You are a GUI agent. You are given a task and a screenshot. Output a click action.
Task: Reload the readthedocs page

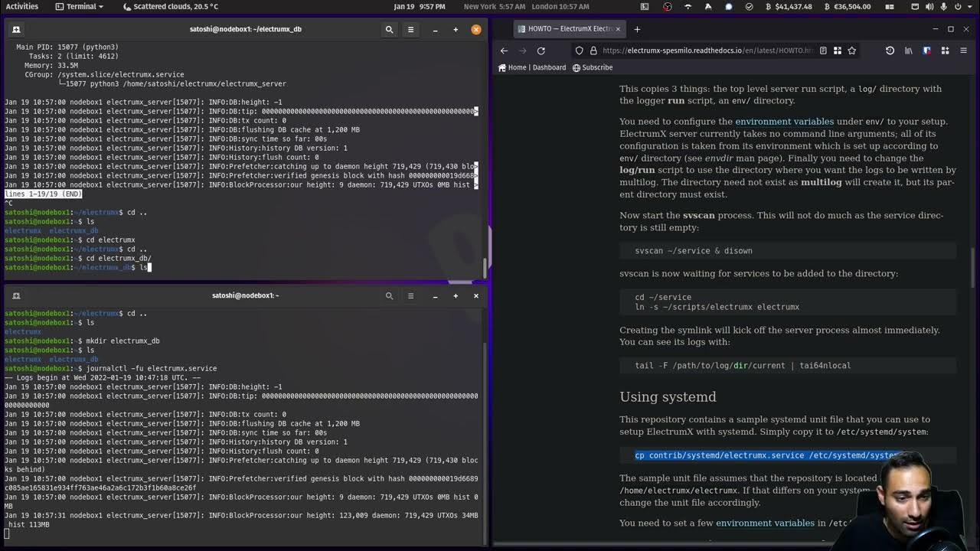coord(541,51)
